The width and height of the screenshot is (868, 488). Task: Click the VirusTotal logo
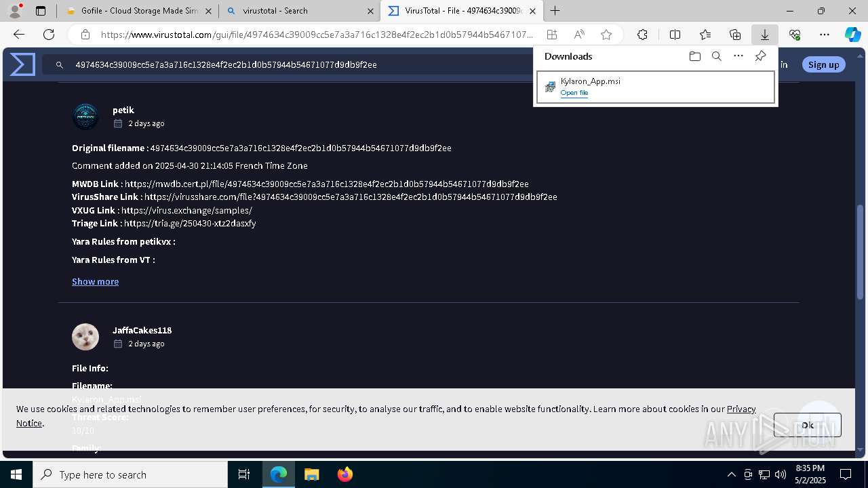[22, 64]
